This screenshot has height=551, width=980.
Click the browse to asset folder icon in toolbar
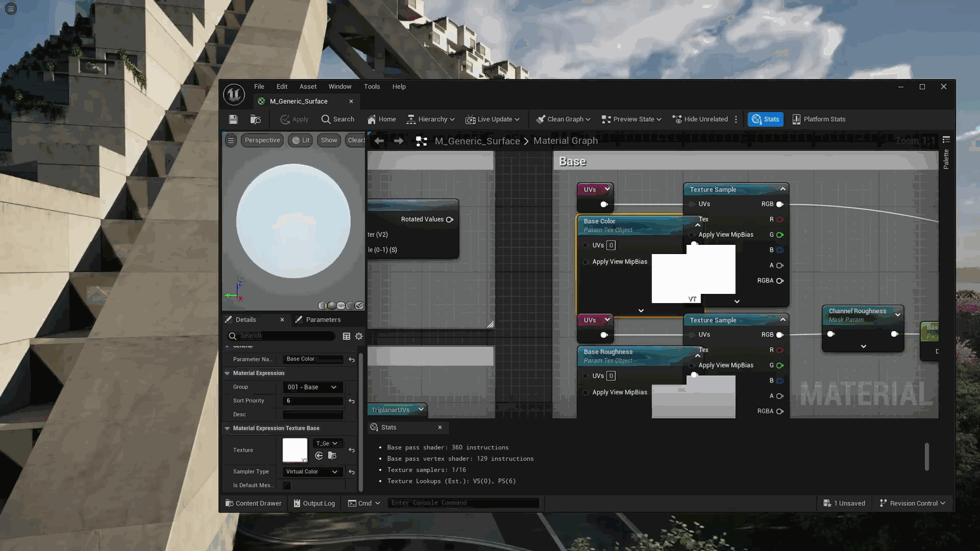[x=256, y=119]
